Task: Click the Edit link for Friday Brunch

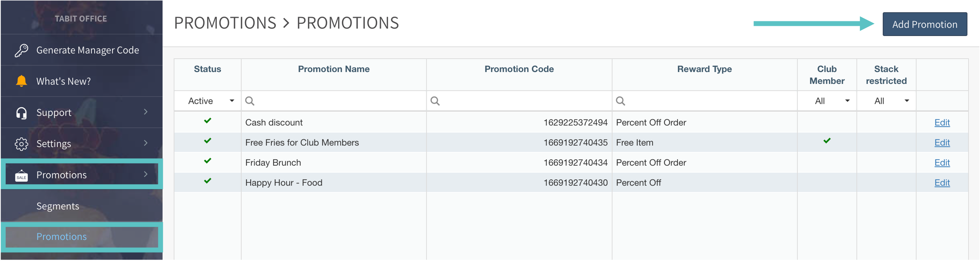Action: (x=942, y=163)
